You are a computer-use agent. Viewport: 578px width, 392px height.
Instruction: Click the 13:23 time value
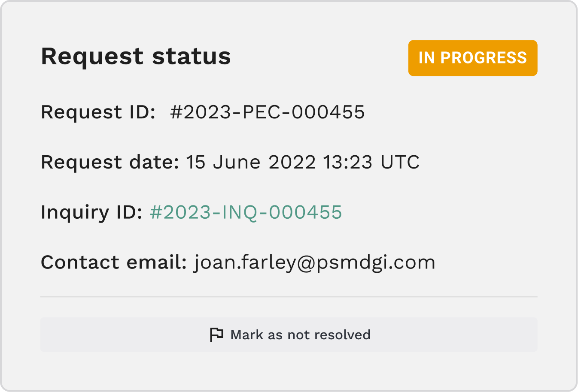[347, 163]
